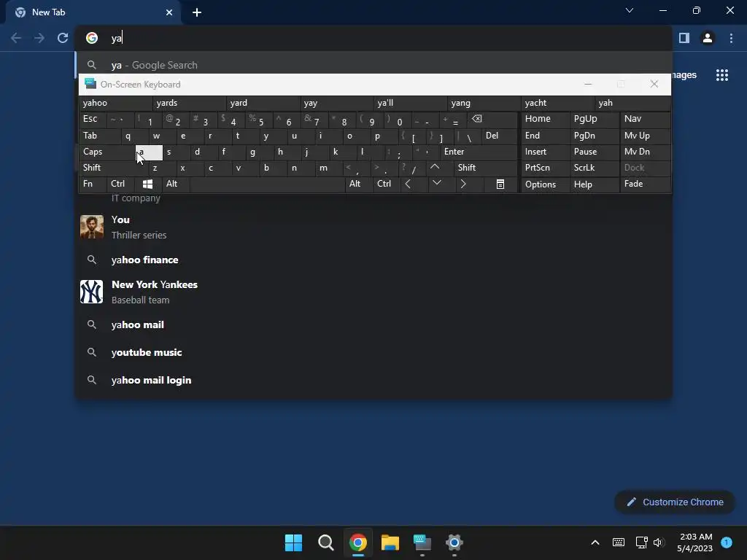Click the Esc key

click(x=93, y=119)
